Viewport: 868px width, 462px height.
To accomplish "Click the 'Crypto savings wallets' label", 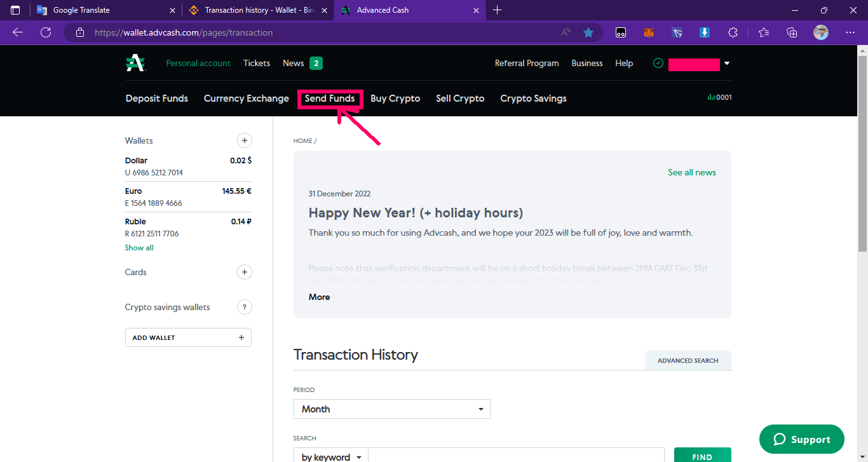I will 167,307.
